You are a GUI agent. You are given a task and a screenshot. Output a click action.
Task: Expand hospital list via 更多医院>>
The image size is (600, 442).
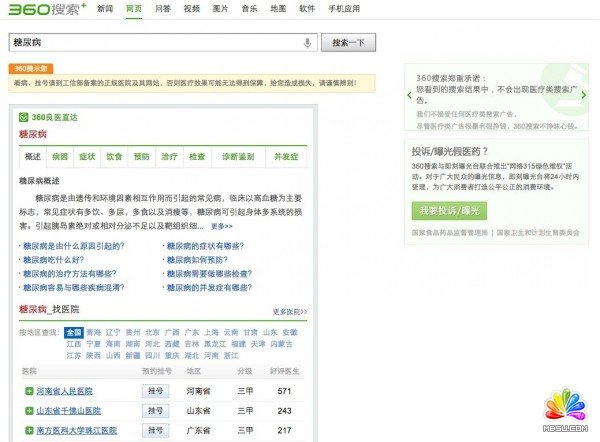[x=289, y=312]
